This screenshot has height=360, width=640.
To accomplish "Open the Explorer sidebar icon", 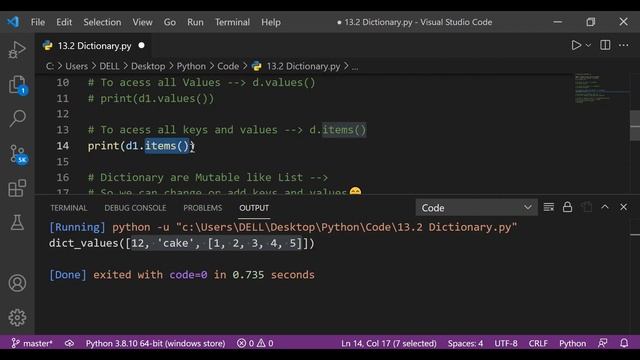I will (17, 84).
